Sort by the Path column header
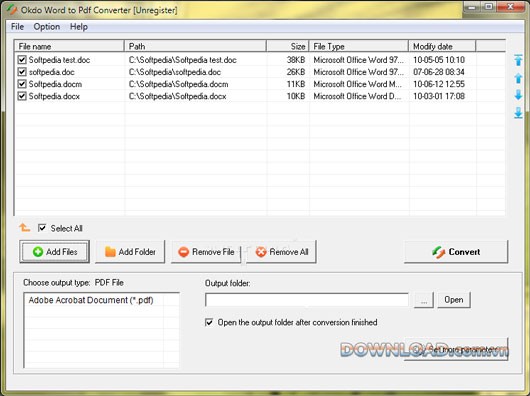This screenshot has width=530, height=396. click(x=195, y=46)
